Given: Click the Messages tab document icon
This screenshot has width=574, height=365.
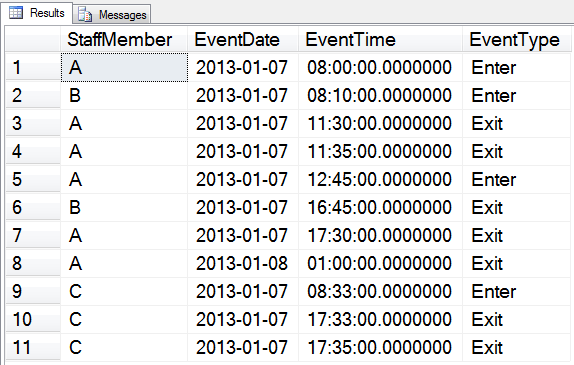Looking at the screenshot, I should pyautogui.click(x=85, y=14).
